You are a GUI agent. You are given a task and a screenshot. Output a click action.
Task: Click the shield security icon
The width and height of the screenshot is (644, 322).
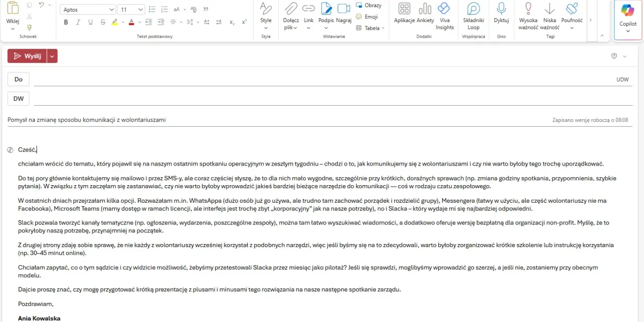click(614, 56)
